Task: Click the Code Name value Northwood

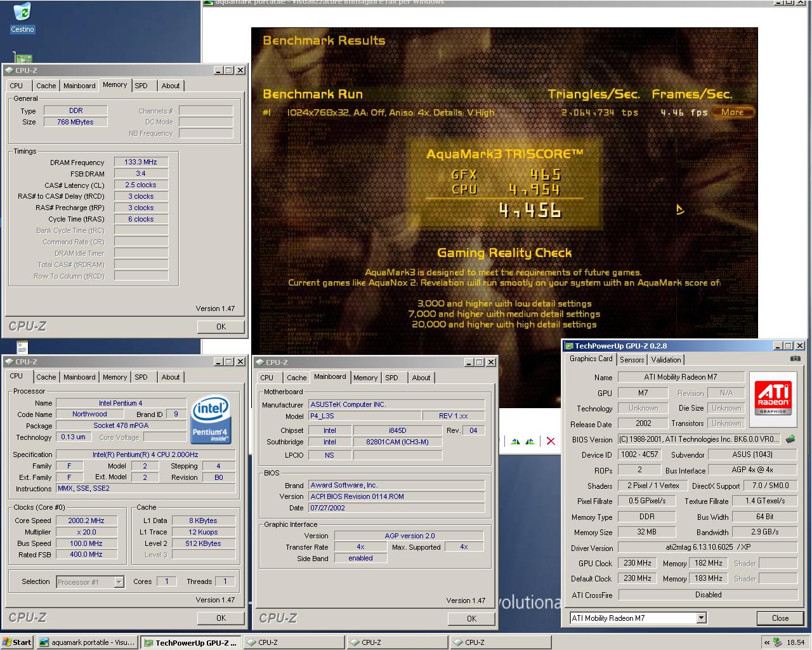Action: 89,414
